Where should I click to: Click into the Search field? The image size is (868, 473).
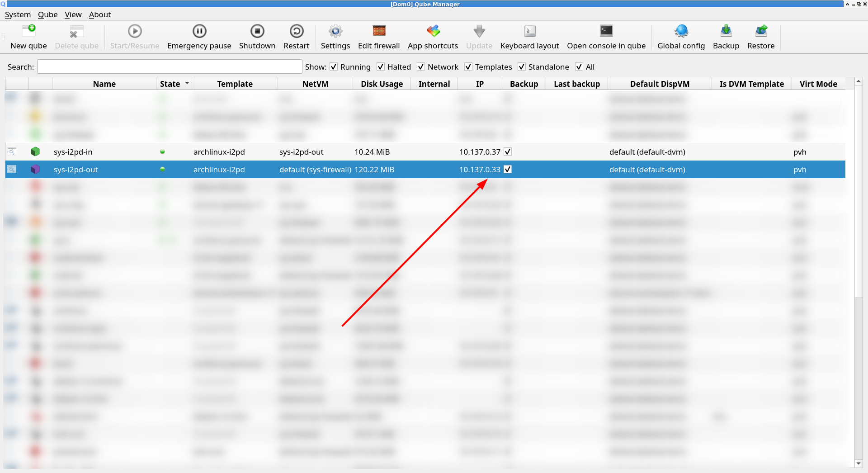pos(170,66)
